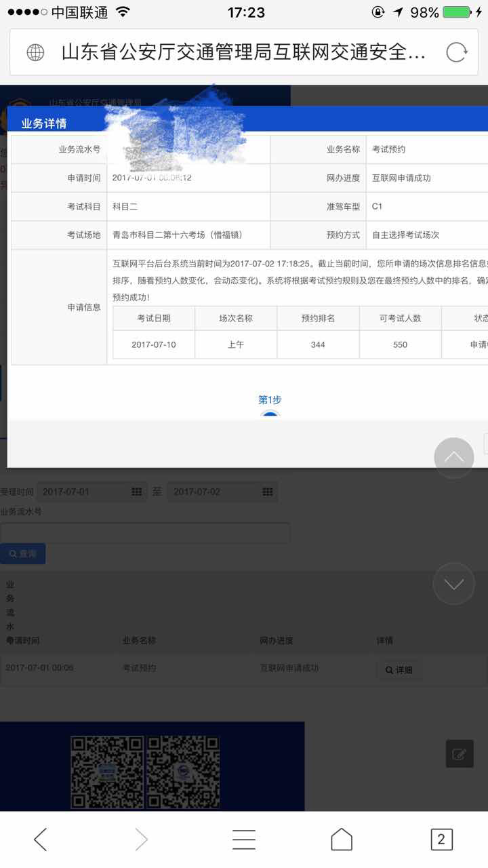Select the 上午 session cell
The height and width of the screenshot is (868, 488).
[x=236, y=344]
